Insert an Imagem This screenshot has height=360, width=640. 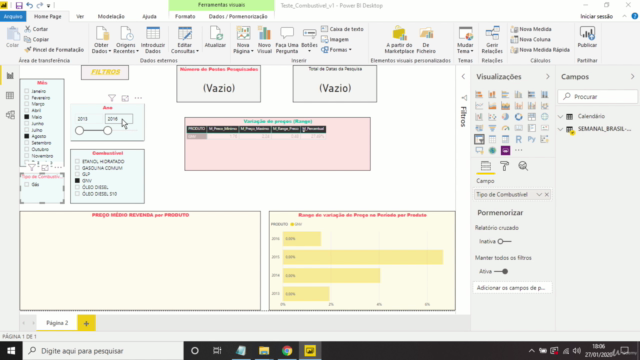pos(335,39)
